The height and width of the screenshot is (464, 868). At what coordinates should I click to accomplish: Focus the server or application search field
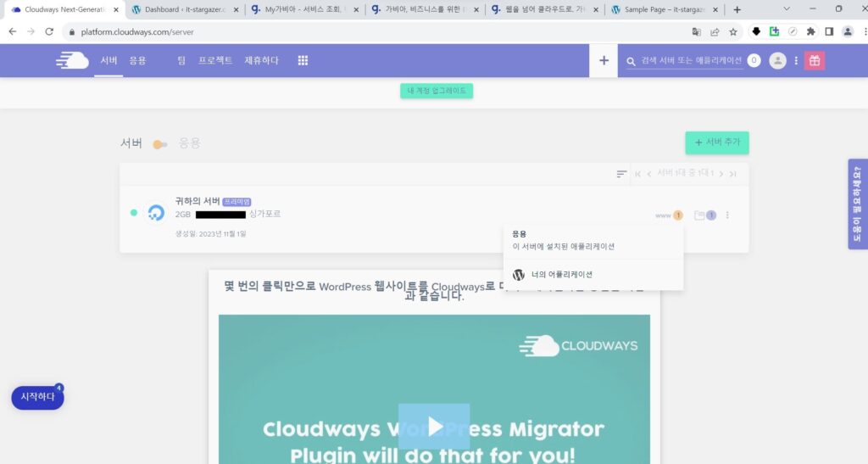[692, 60]
